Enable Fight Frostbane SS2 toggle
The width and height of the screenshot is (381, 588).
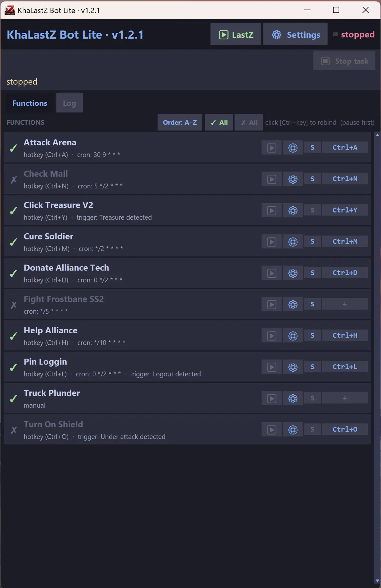(13, 305)
